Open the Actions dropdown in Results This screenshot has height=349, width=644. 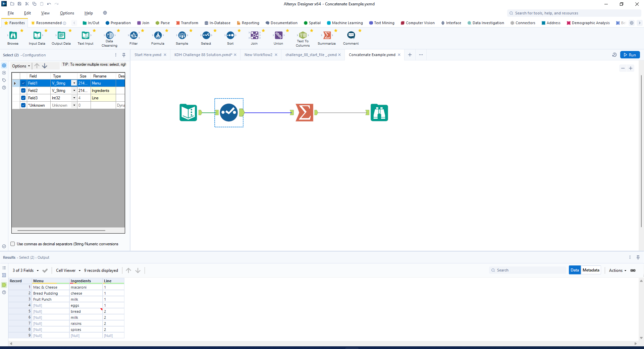click(x=618, y=270)
